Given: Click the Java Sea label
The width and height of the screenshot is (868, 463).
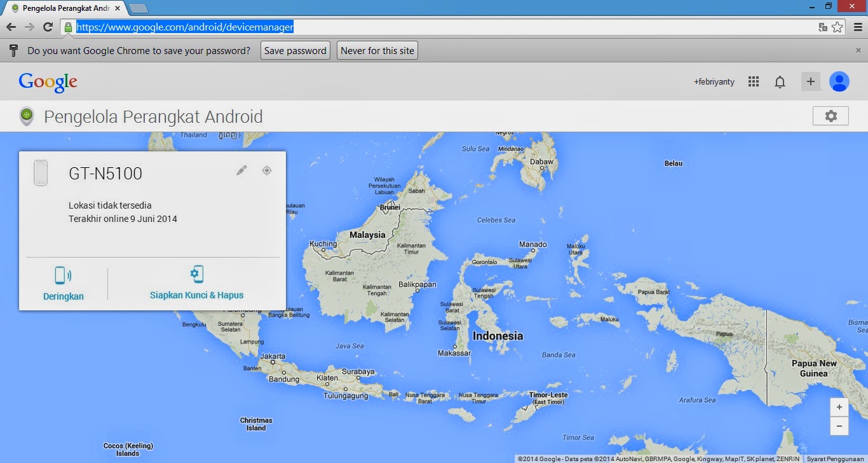Looking at the screenshot, I should 349,346.
